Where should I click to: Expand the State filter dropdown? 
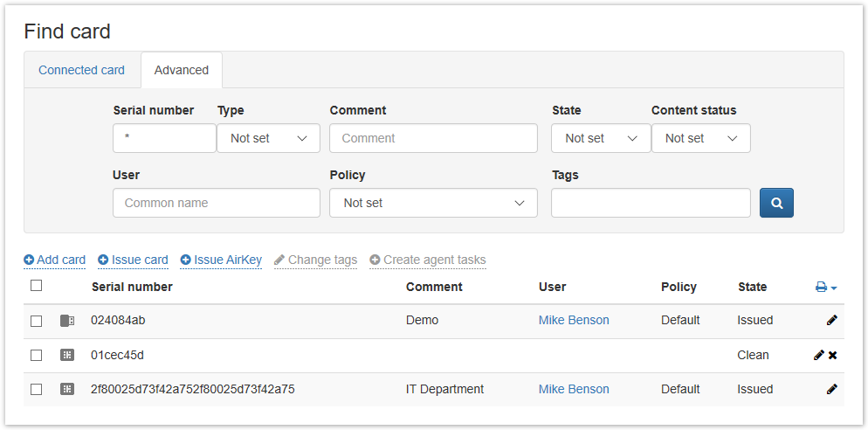point(601,138)
